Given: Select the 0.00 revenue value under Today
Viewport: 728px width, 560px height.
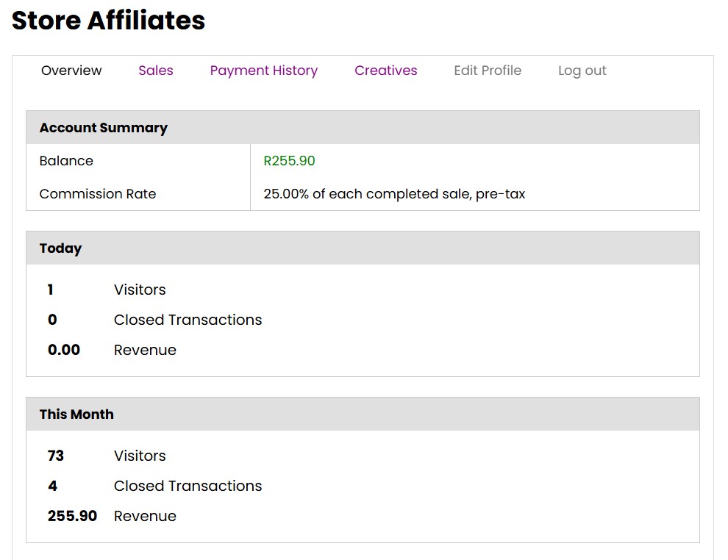Looking at the screenshot, I should click(64, 350).
